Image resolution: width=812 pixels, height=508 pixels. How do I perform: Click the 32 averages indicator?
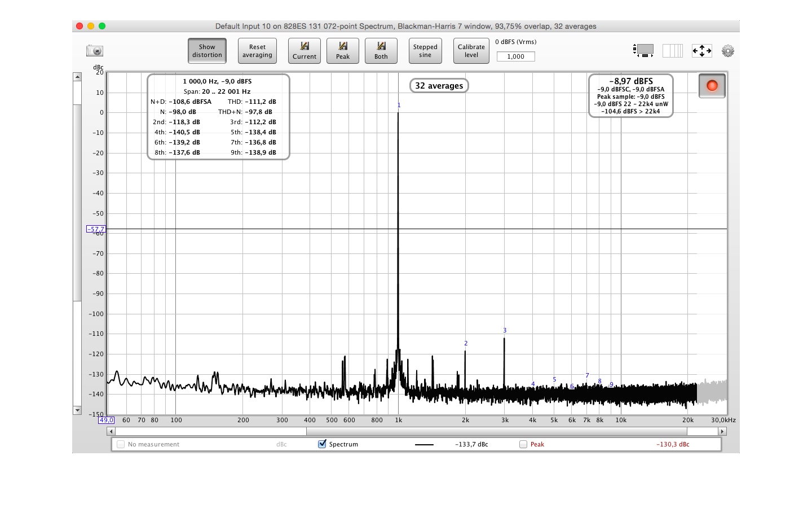pos(439,86)
